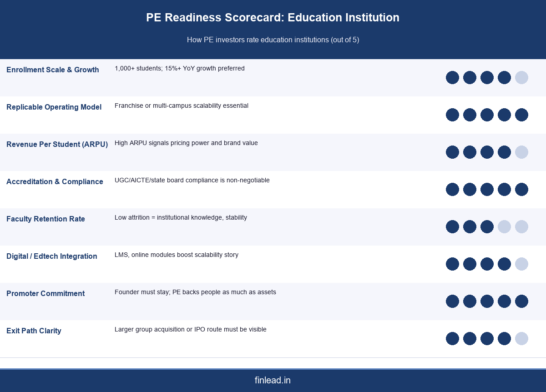
Task: Select fifth rating dot for Replicable Operating Model
Action: point(521,115)
